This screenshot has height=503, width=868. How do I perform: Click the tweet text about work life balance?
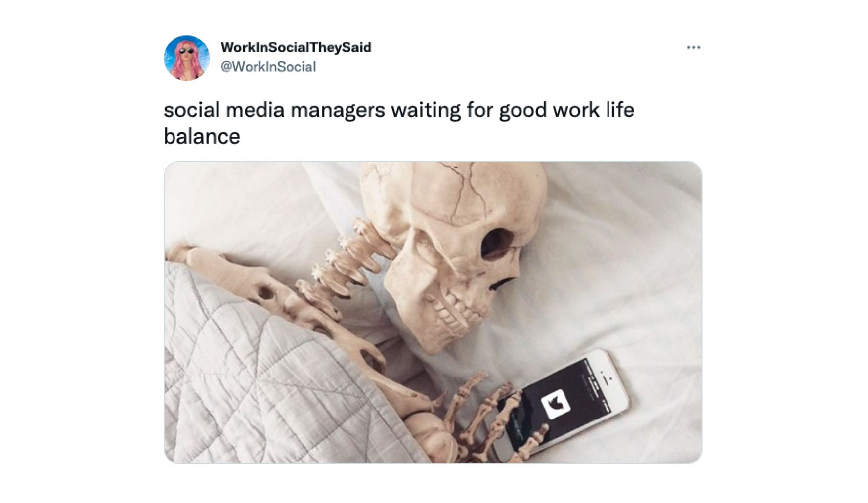tap(399, 123)
